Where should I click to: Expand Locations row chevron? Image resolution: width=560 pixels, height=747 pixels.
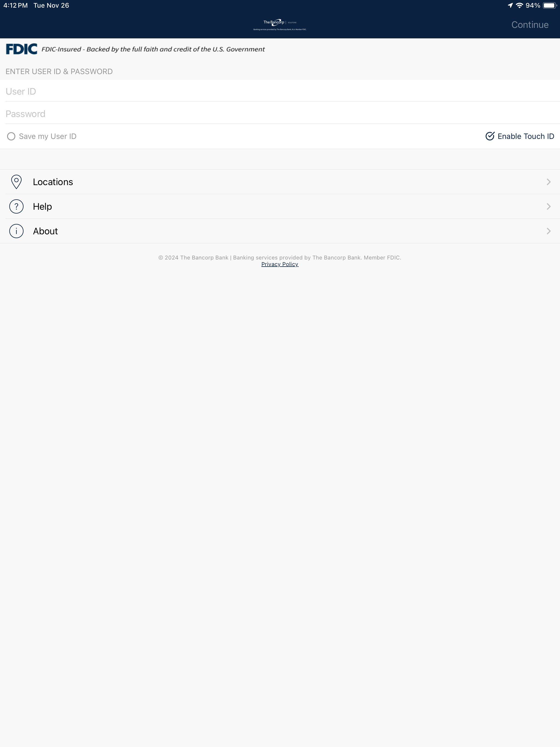click(x=549, y=182)
